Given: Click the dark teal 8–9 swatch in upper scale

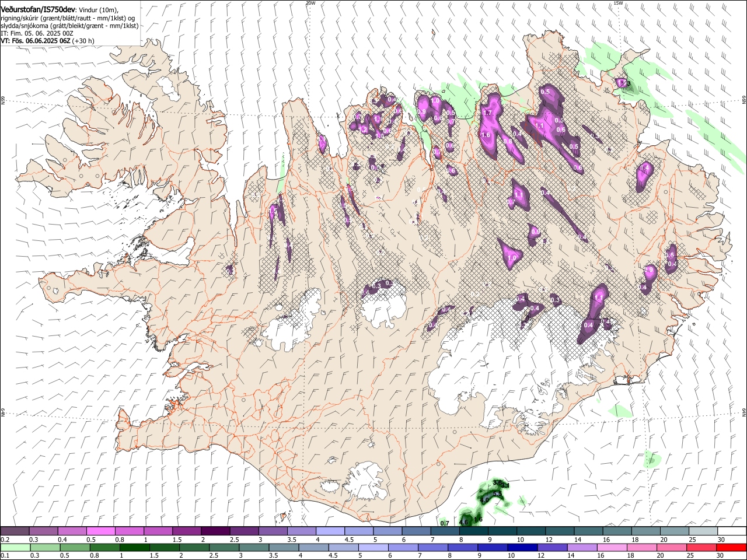Looking at the screenshot, I should (474, 531).
